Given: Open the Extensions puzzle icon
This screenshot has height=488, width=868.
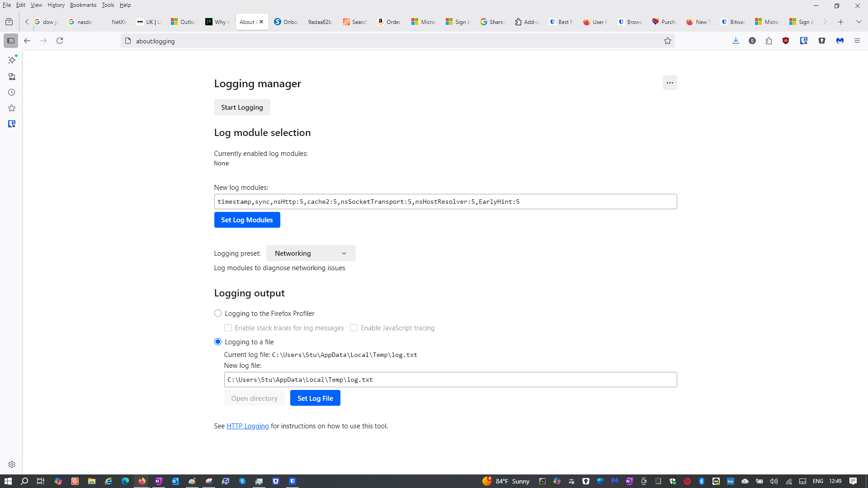Looking at the screenshot, I should pos(769,41).
